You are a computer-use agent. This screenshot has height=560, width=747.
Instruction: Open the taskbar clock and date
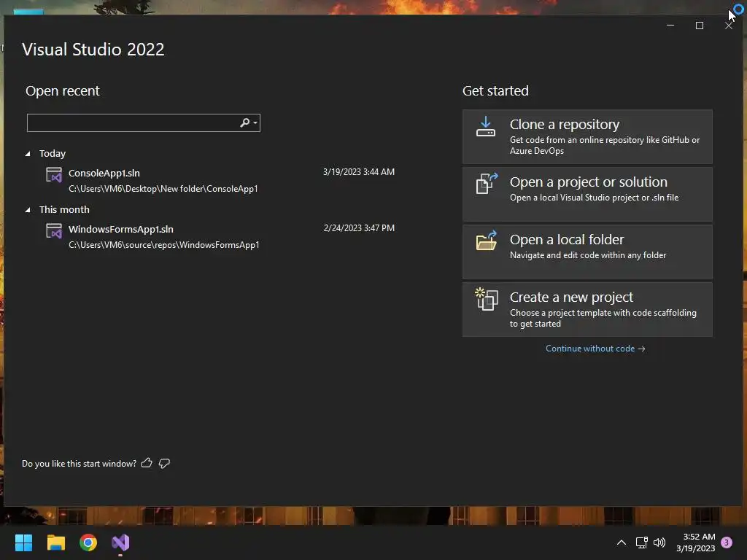tap(695, 542)
